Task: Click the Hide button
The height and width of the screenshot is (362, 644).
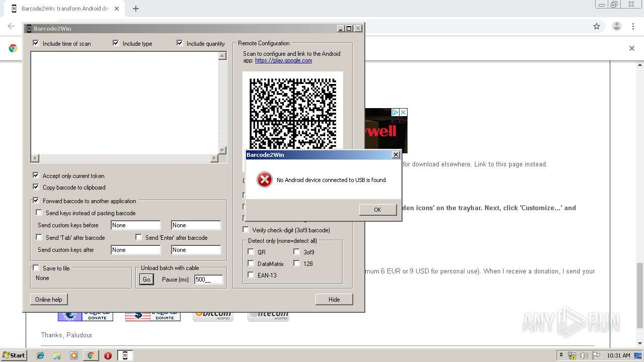Action: pyautogui.click(x=334, y=300)
